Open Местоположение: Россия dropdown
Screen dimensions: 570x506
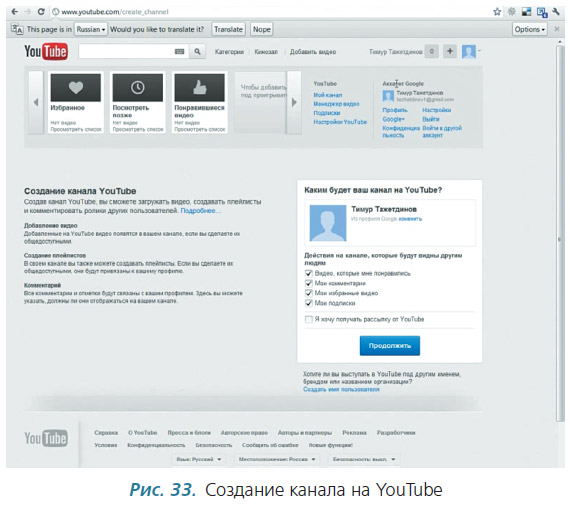coord(276,459)
